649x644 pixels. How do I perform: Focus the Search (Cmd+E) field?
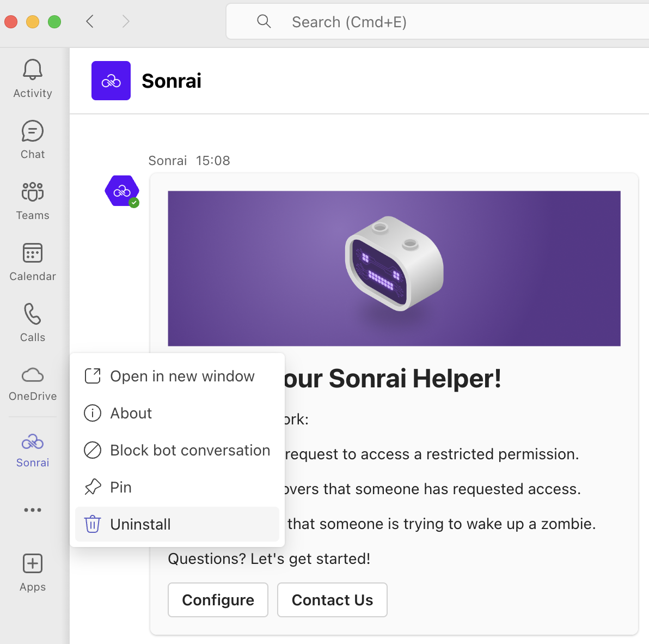438,22
